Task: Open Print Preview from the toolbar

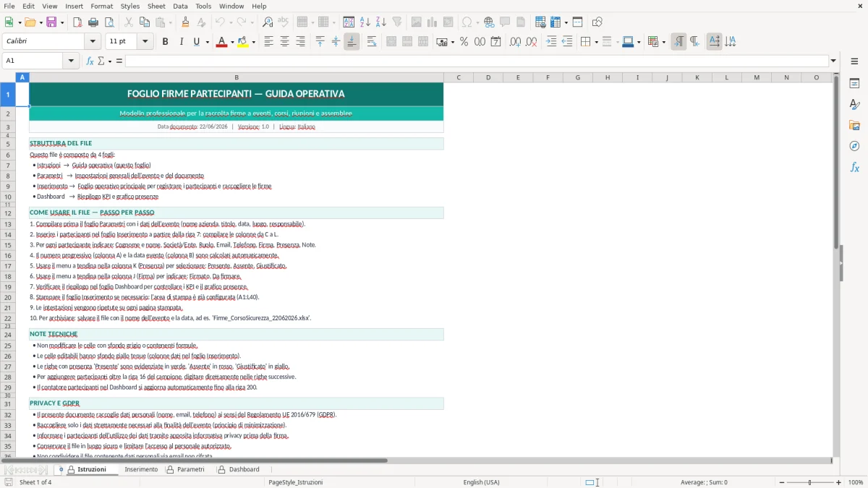Action: 109,22
